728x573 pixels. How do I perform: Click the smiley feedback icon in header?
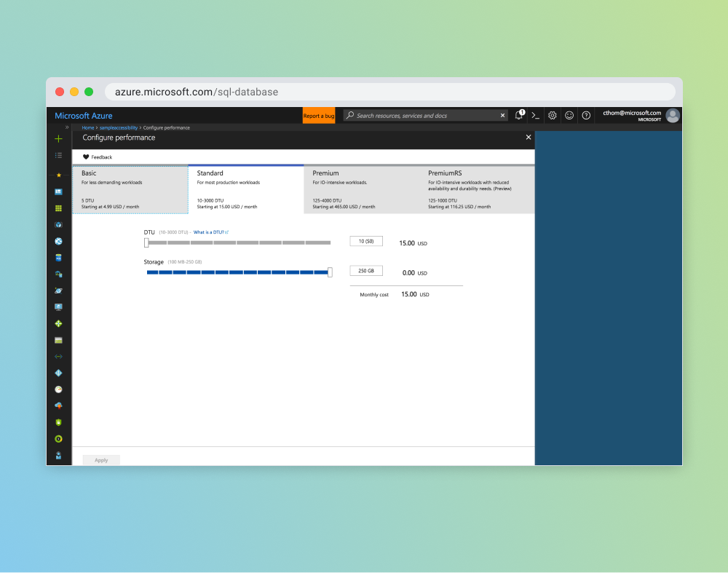point(569,115)
